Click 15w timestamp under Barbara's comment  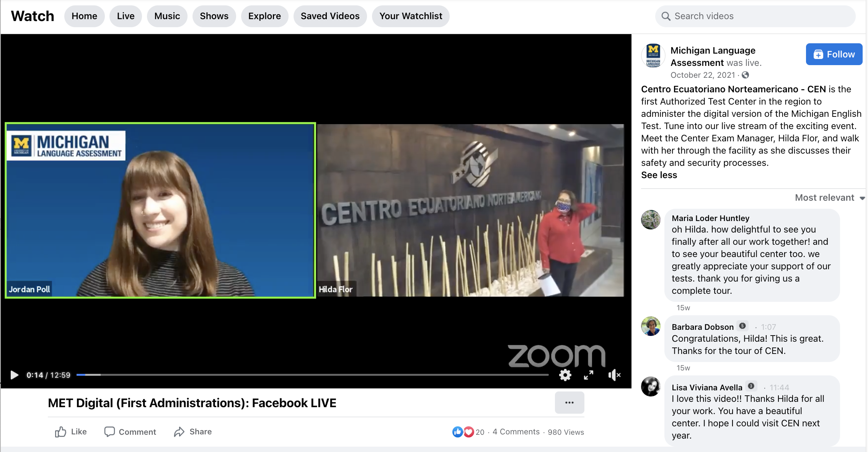point(683,368)
